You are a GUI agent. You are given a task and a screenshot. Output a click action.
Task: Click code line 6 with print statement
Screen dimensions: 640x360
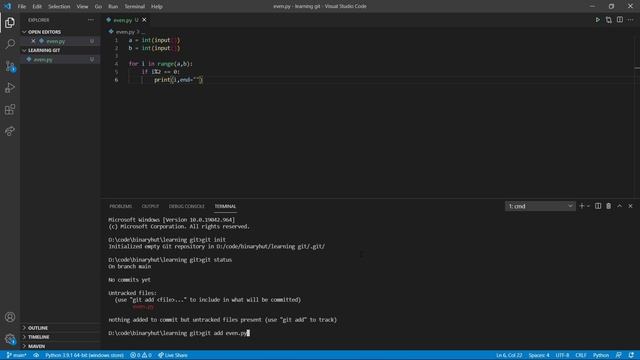click(x=178, y=80)
